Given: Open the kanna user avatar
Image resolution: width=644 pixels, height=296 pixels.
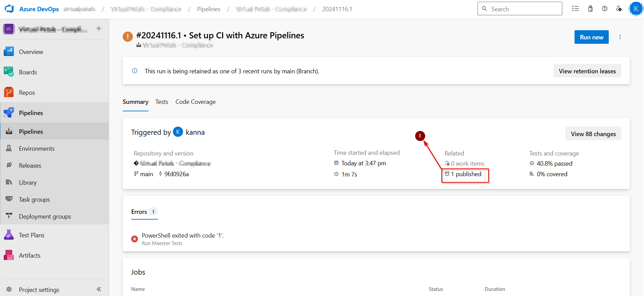Looking at the screenshot, I should coord(178,132).
